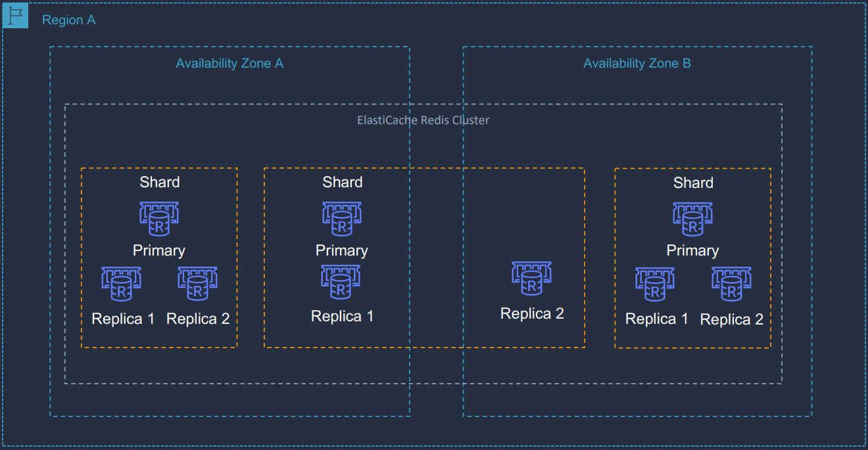
Task: Click the "Shard" title of Zone B's shard
Action: pyautogui.click(x=693, y=183)
